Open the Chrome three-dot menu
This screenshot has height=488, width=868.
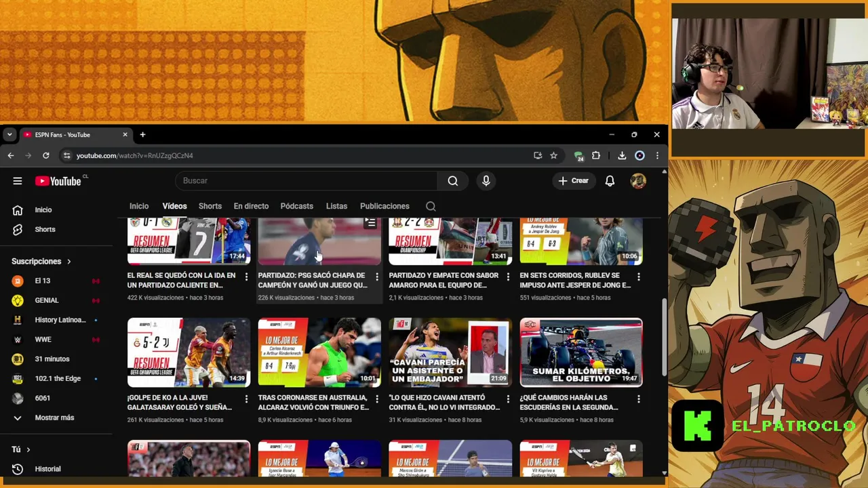(x=656, y=155)
